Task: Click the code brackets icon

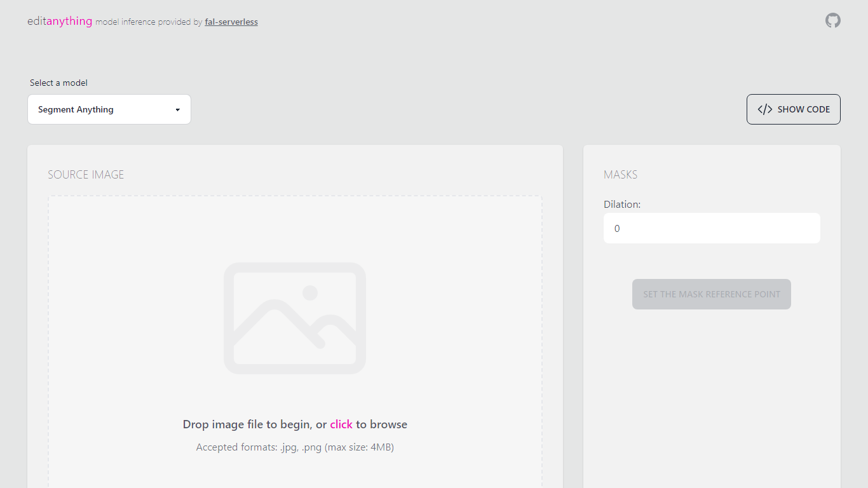Action: point(764,109)
